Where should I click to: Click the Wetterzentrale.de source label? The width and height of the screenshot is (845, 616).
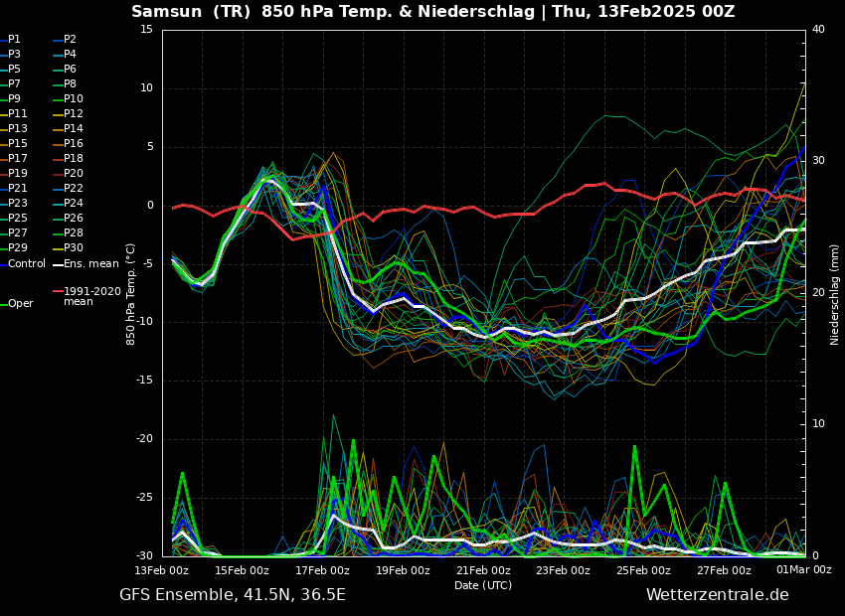(x=718, y=595)
